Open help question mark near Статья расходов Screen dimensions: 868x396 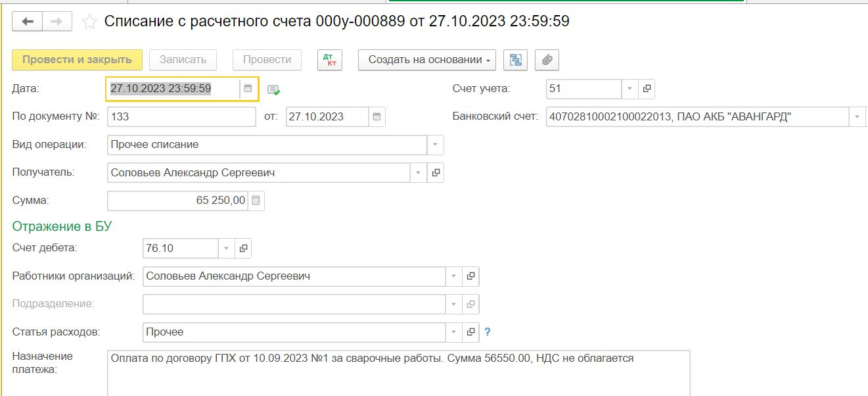(x=488, y=332)
